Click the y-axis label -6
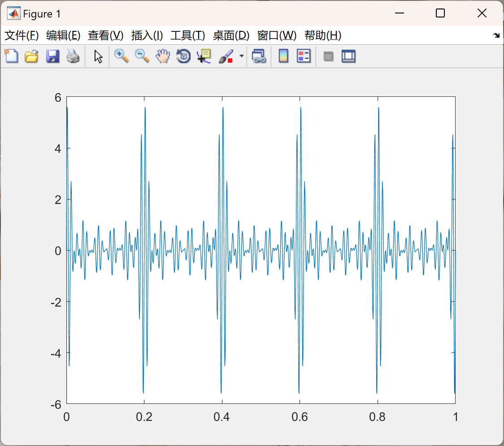 point(56,405)
